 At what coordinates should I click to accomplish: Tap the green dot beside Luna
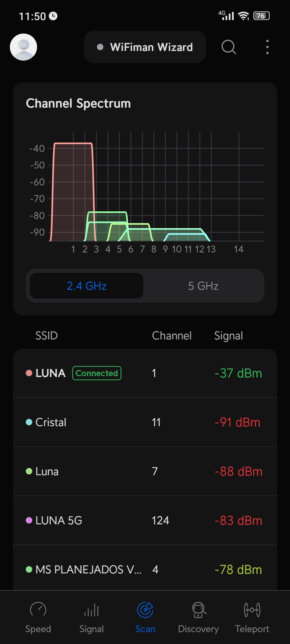pyautogui.click(x=29, y=471)
